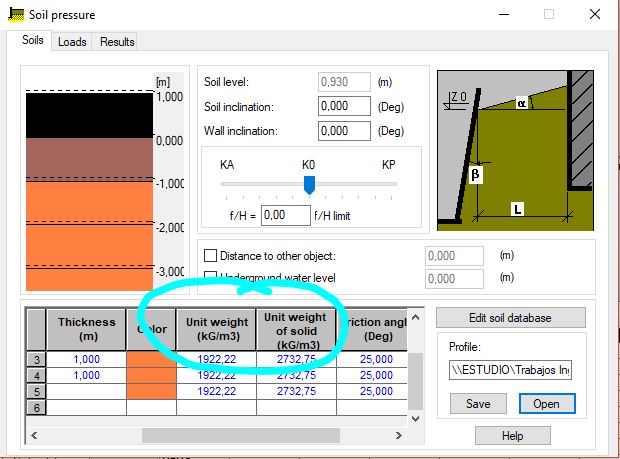
Task: Click the brown soil layer in profile diagram
Action: tap(89, 159)
